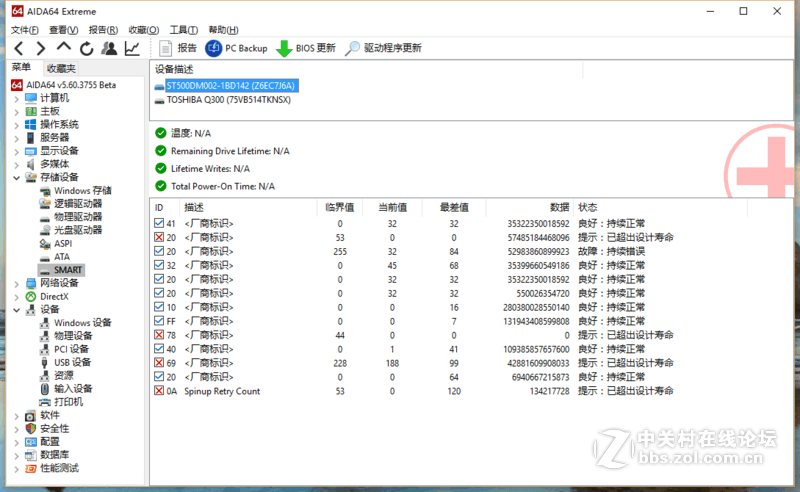Go up one level with up arrow

(x=64, y=47)
